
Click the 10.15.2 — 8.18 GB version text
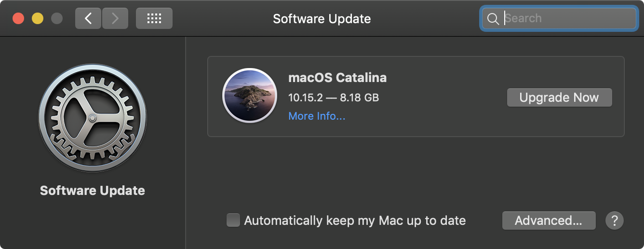tap(334, 97)
